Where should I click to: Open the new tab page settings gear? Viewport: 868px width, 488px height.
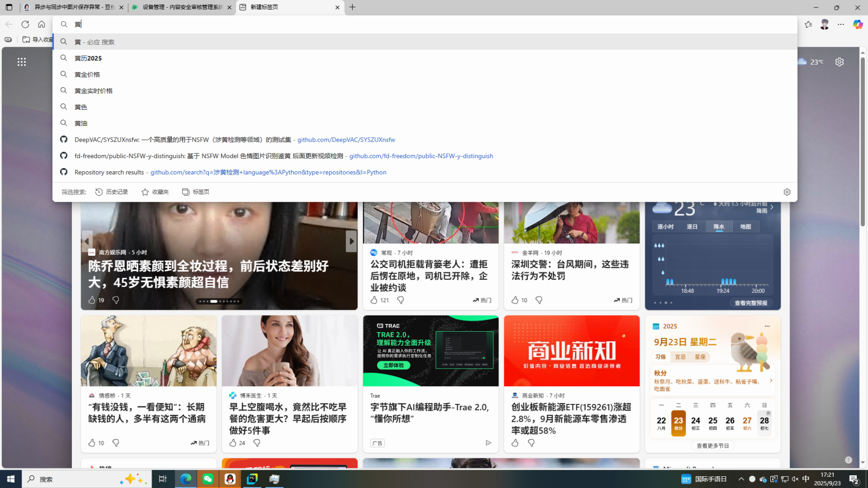click(839, 62)
